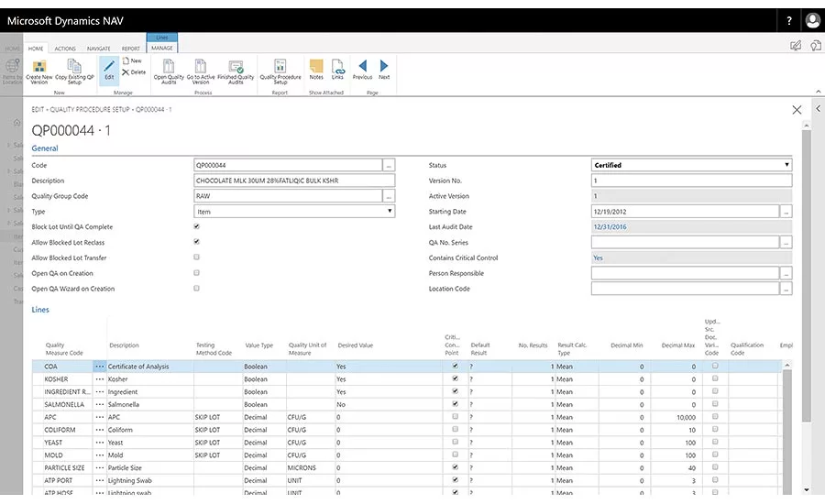Open the Status dropdown showing Certified
The width and height of the screenshot is (825, 504).
tap(691, 165)
